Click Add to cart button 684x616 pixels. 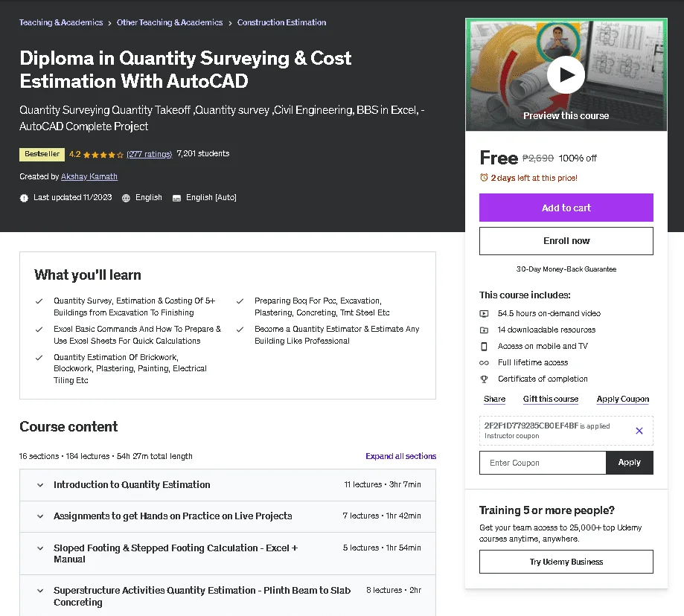pyautogui.click(x=566, y=208)
